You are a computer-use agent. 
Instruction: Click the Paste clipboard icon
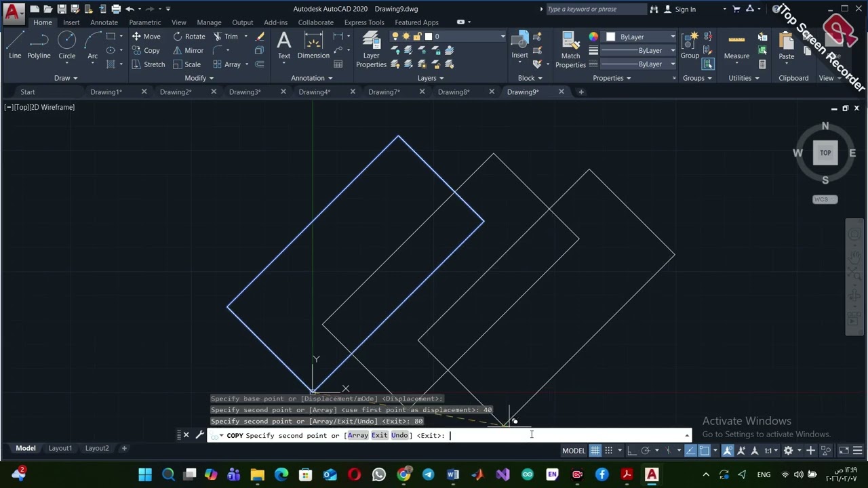[787, 45]
